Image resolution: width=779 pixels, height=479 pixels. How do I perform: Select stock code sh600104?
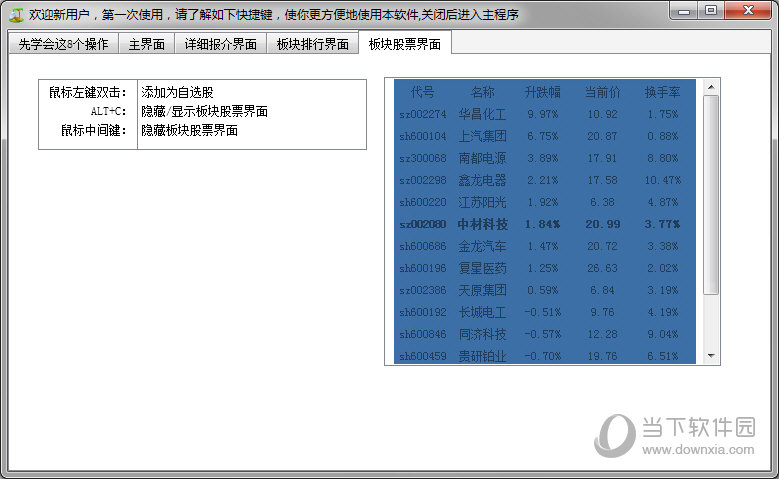click(x=423, y=136)
